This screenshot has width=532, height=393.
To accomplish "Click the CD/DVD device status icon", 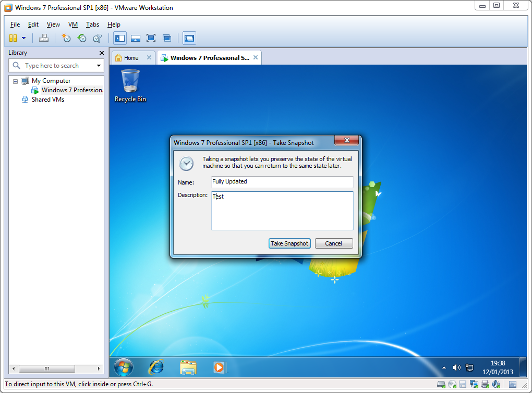I will point(452,385).
